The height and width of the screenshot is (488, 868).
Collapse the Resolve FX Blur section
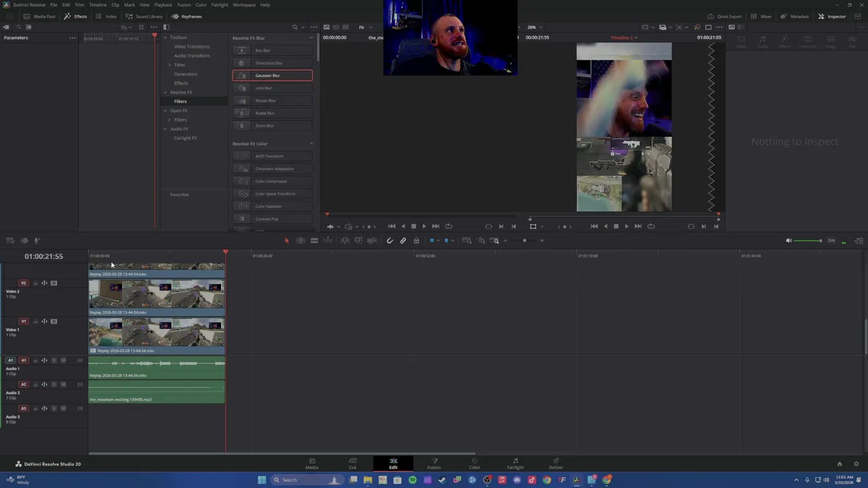[x=311, y=38]
